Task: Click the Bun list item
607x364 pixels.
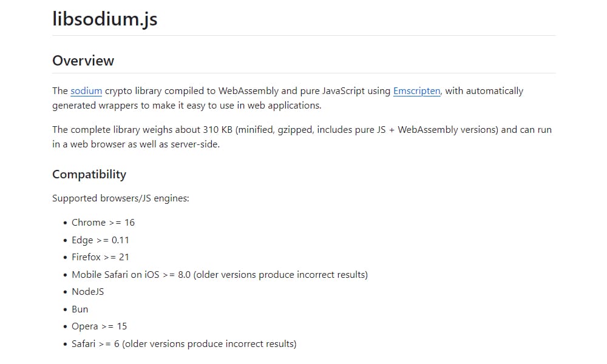Action: click(x=80, y=309)
